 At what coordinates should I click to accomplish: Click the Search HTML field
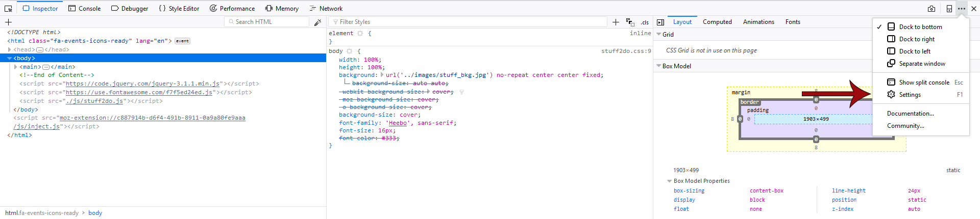point(269,22)
